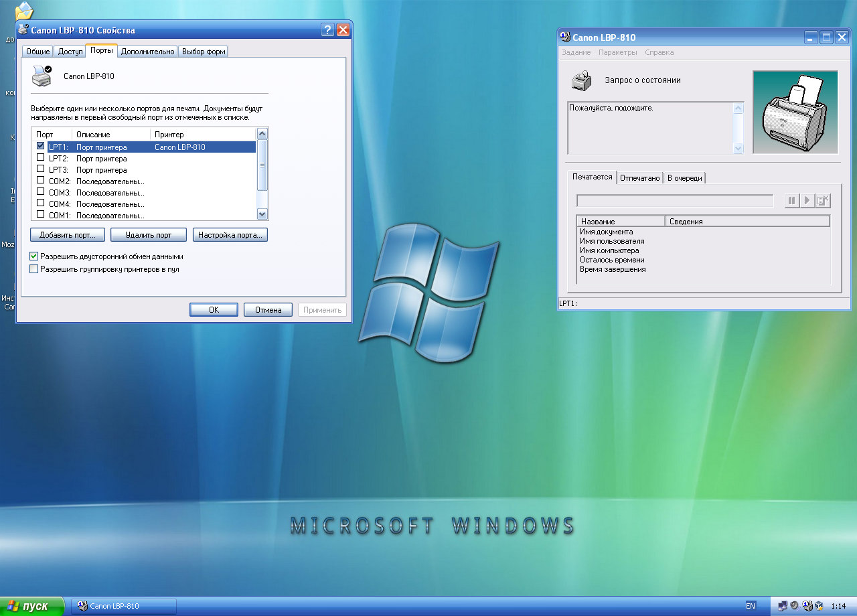The image size is (857, 616).
Task: Click the cancel print job icon
Action: click(823, 200)
